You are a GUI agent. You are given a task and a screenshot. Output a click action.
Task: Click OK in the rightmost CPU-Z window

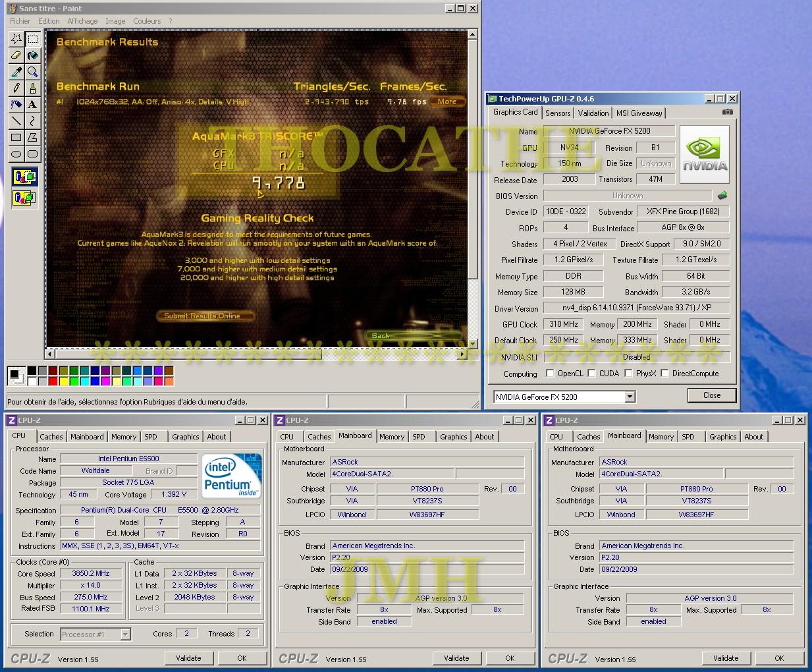point(779,658)
